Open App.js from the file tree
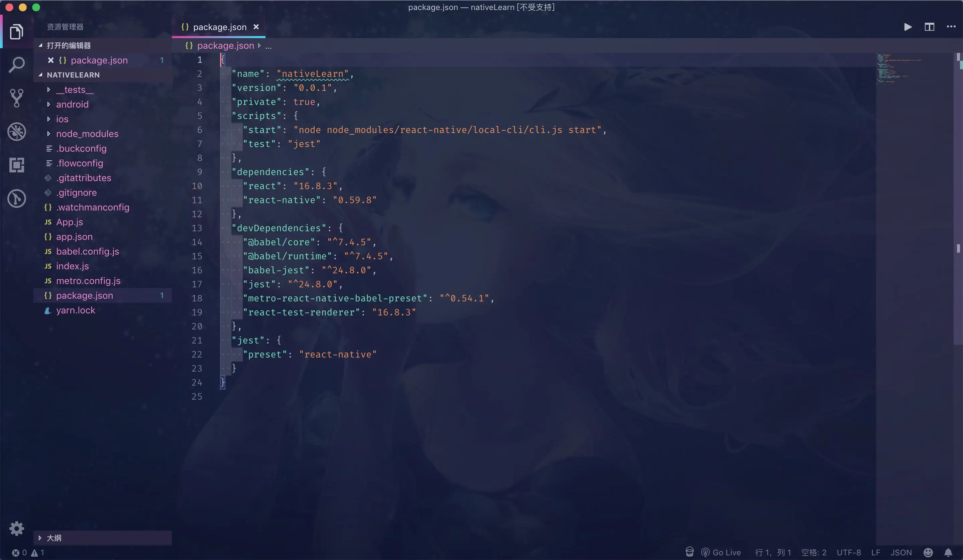Screen dimensions: 963x560 point(70,222)
